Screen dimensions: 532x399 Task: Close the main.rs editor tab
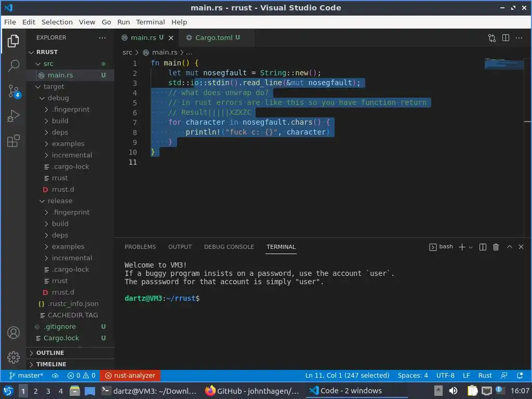point(171,37)
